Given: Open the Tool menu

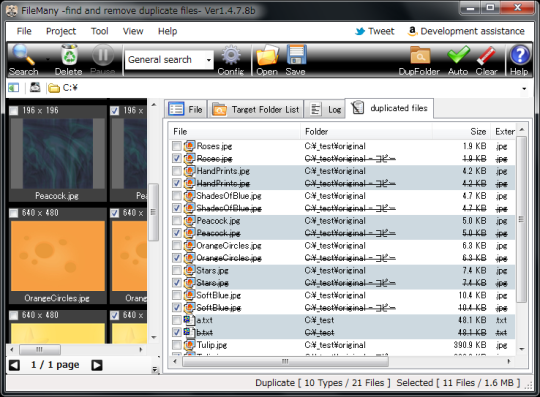Looking at the screenshot, I should 100,31.
